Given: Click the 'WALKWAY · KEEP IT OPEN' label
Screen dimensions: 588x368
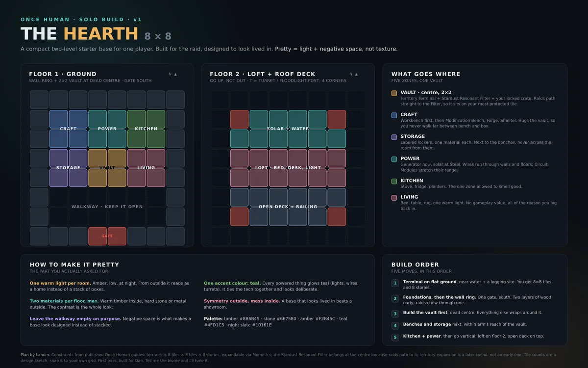Looking at the screenshot, I should (107, 207).
